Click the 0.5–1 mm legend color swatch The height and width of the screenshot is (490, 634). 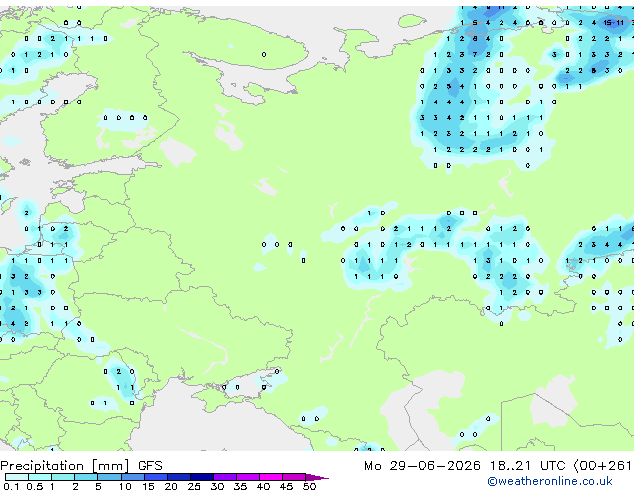[x=40, y=477]
